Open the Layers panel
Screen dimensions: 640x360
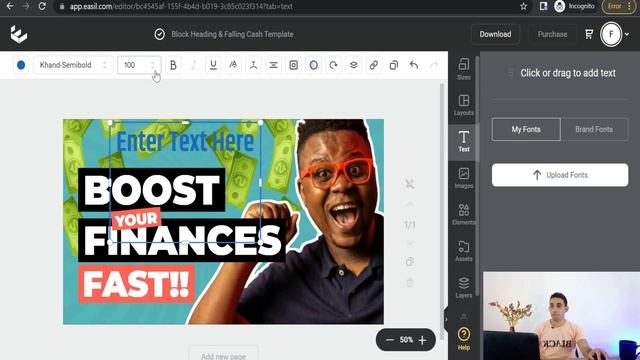tap(464, 287)
